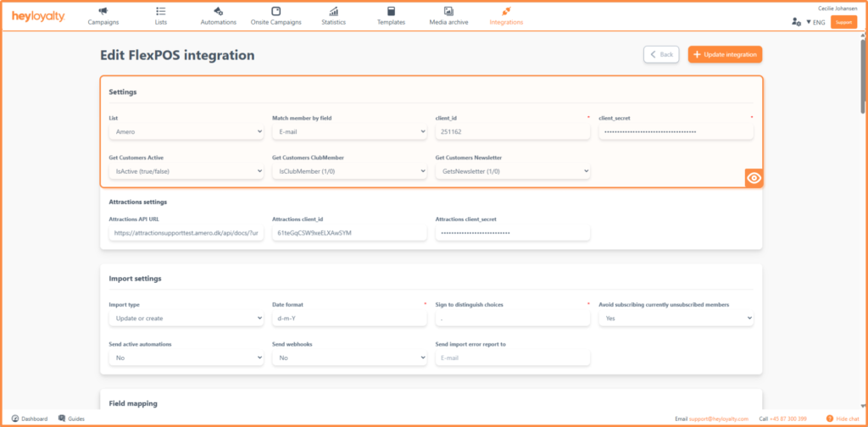Switch to the Integrations tab

[506, 16]
